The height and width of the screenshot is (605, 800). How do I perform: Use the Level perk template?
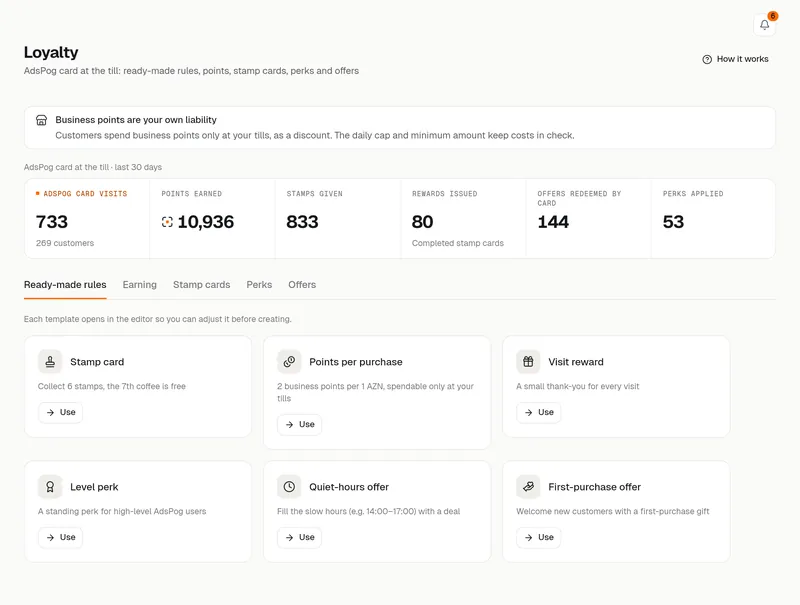60,537
